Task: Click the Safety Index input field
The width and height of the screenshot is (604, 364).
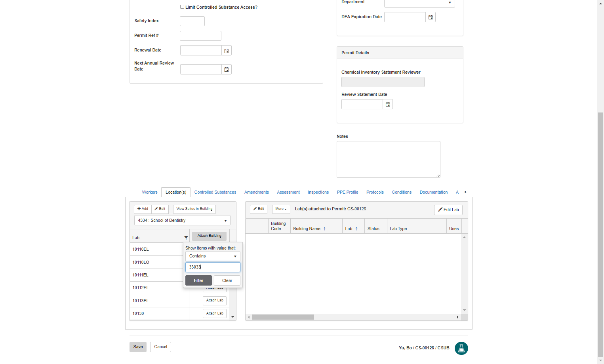Action: 192,21
